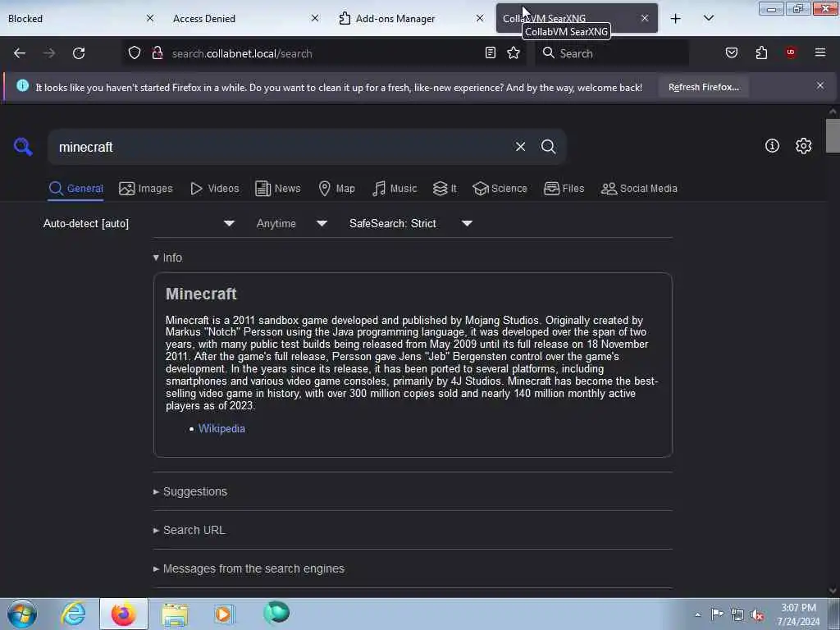Select the News search category
The width and height of the screenshot is (840, 630).
[x=278, y=189]
